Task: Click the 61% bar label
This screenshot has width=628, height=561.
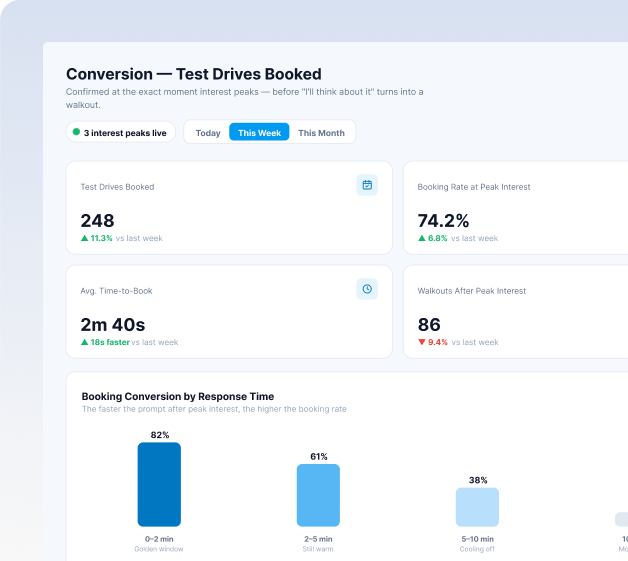Action: (318, 456)
